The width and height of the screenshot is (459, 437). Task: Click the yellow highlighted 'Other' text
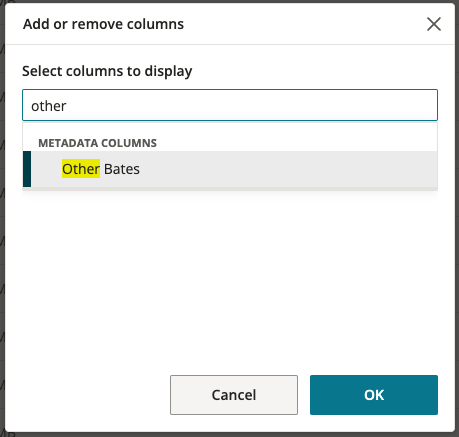click(81, 169)
